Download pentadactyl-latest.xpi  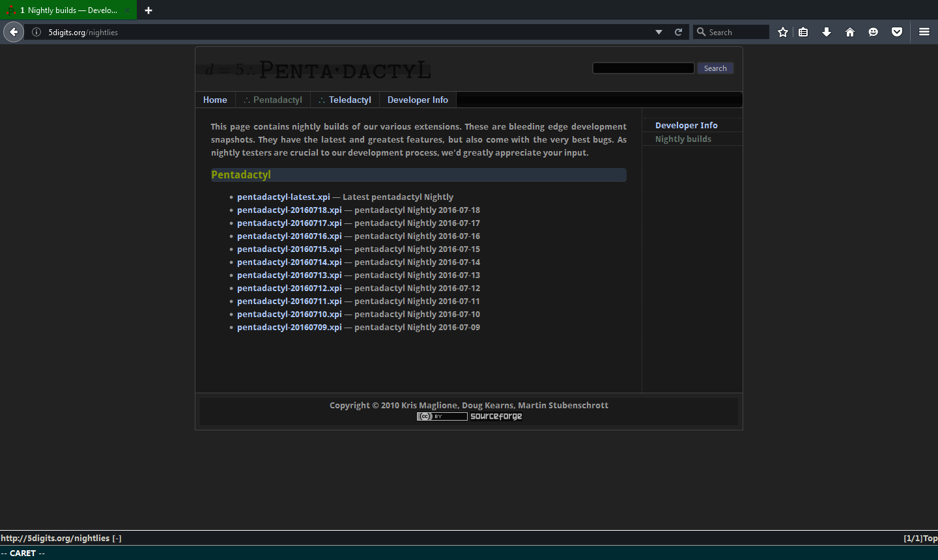[283, 197]
